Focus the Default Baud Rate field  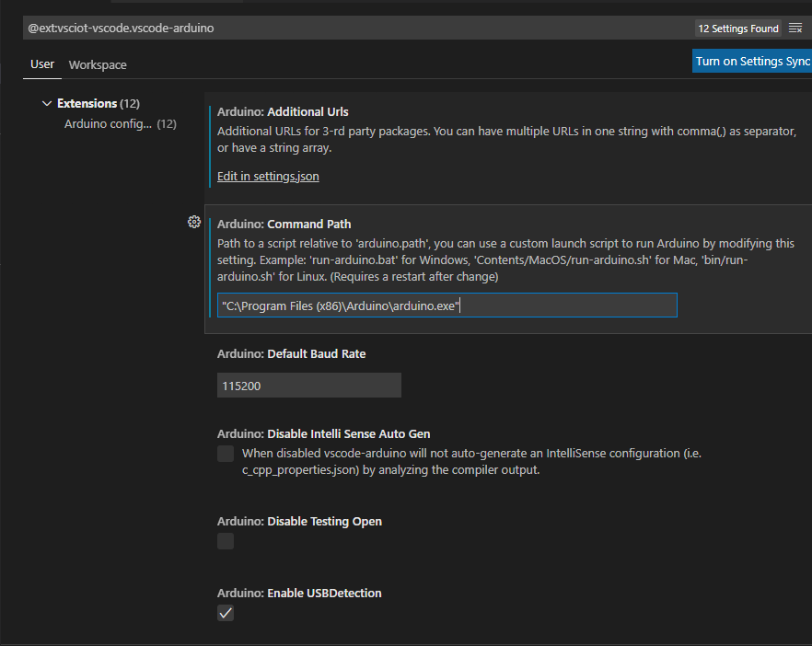click(308, 386)
